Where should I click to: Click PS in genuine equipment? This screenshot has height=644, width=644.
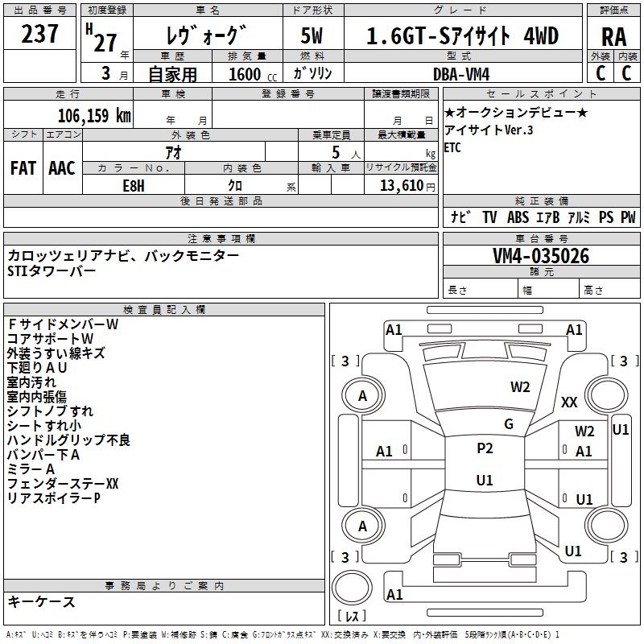point(606,217)
